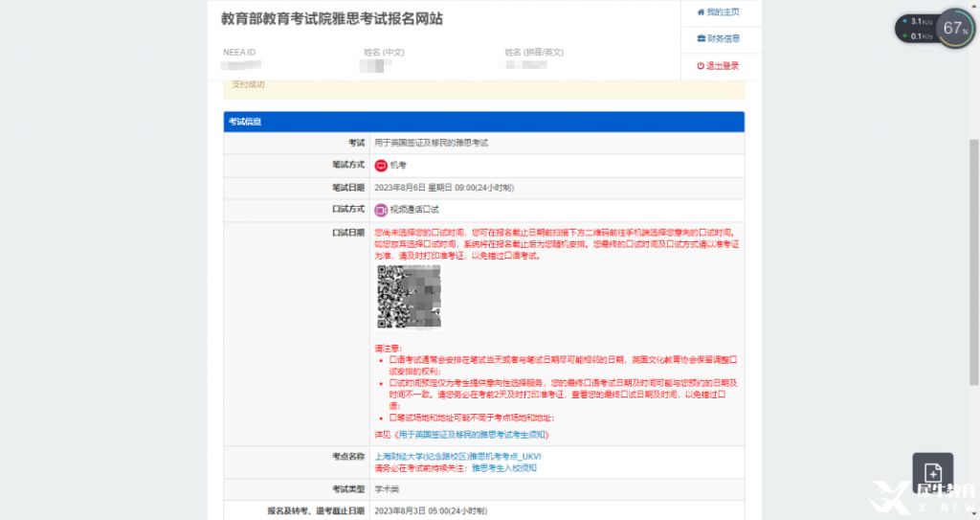Click the speaking test QR code
The image size is (980, 520).
point(409,297)
